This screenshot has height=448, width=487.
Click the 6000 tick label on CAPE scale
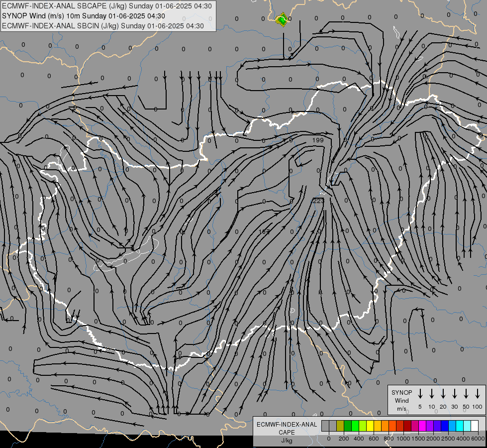478,439
